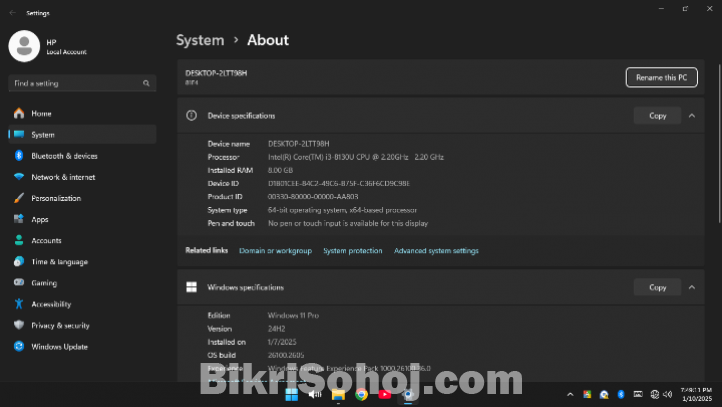Image resolution: width=722 pixels, height=407 pixels.
Task: Copy the Device specifications
Action: [657, 116]
